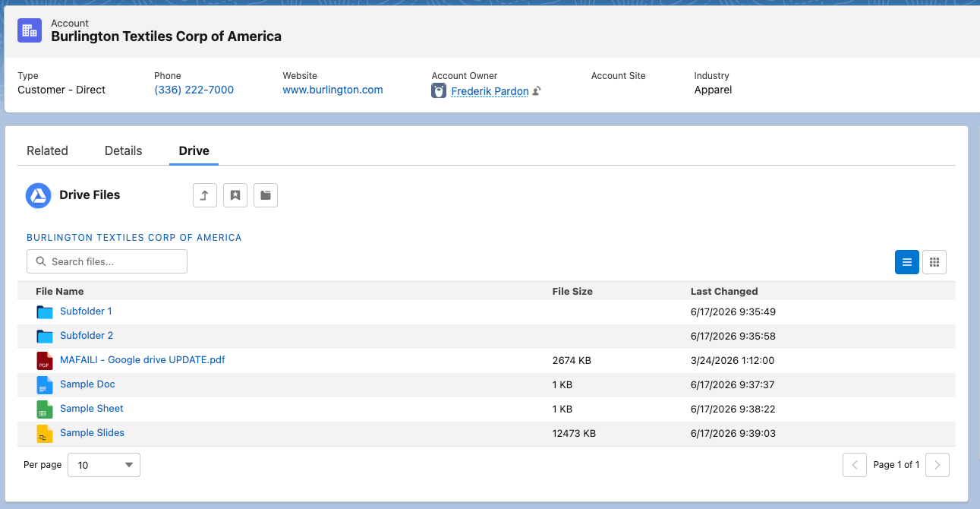Switch to list view
This screenshot has height=509, width=980.
point(907,262)
